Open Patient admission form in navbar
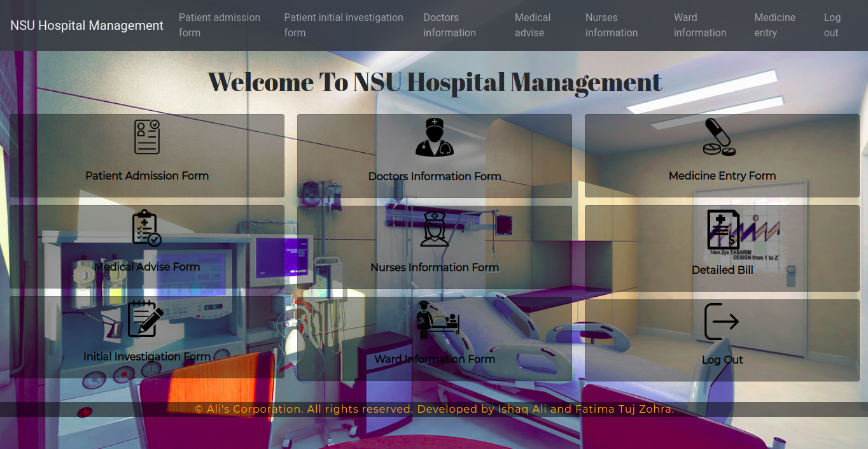The image size is (868, 449). (220, 25)
